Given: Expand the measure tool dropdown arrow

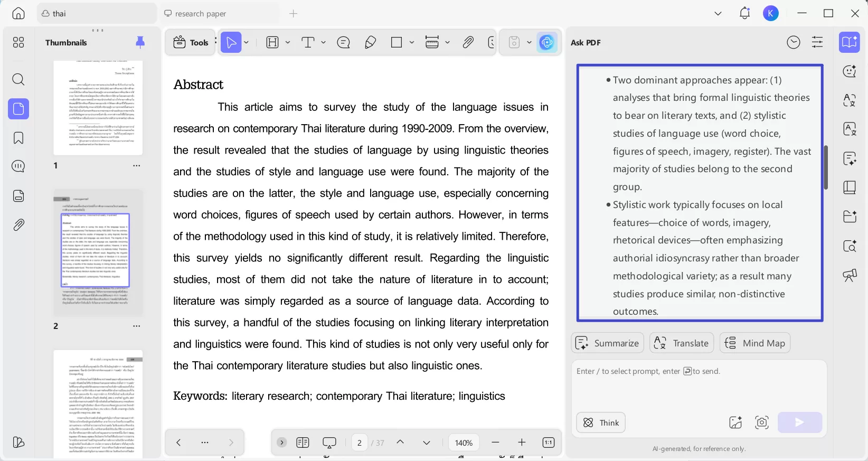Looking at the screenshot, I should click(x=447, y=42).
